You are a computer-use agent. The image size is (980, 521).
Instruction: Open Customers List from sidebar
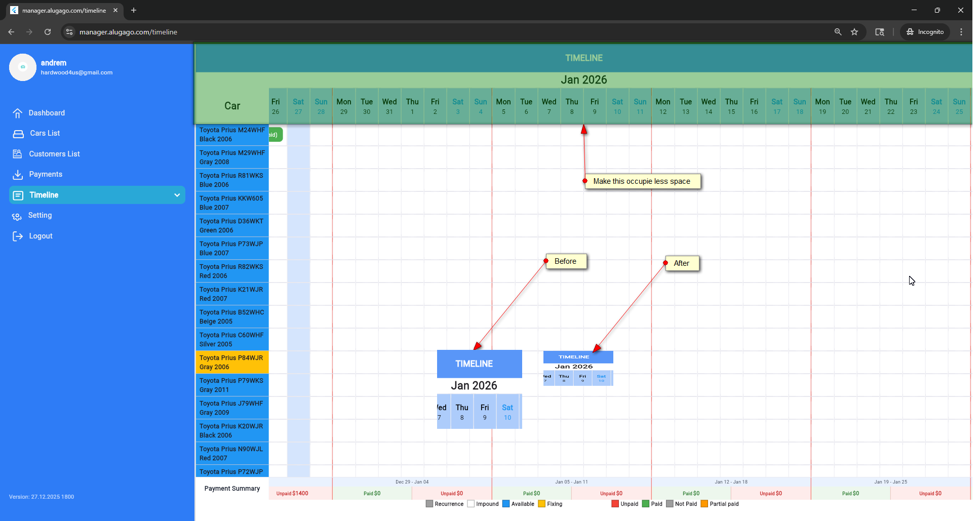pyautogui.click(x=54, y=154)
